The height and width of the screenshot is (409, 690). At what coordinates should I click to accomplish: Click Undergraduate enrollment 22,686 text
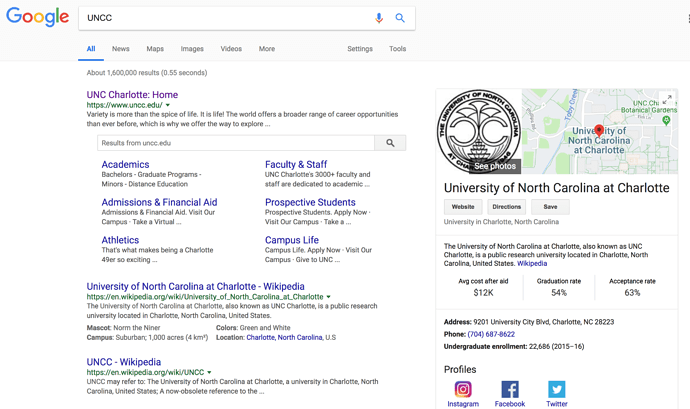click(514, 347)
